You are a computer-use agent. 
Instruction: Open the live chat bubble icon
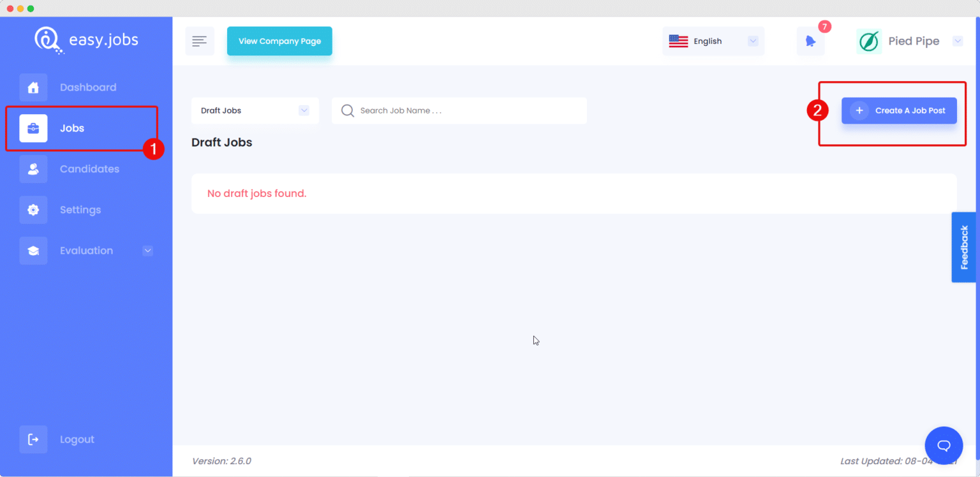(944, 445)
